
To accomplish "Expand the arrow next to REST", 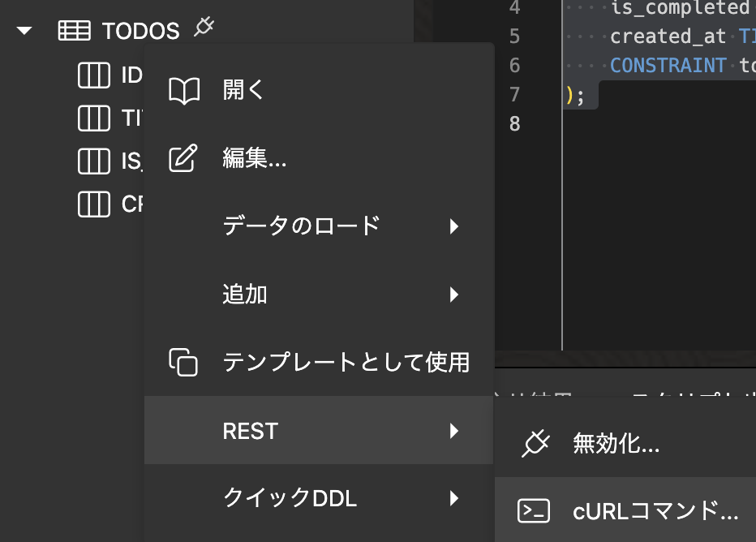I will (x=453, y=431).
